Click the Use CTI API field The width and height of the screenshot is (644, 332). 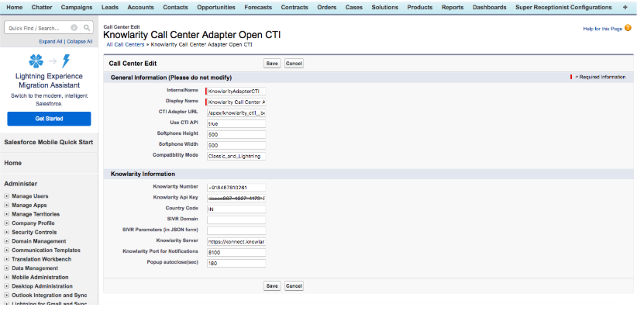pos(236,123)
